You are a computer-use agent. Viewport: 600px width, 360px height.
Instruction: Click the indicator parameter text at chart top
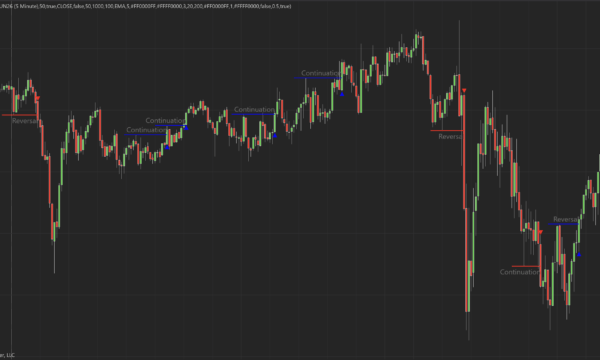tap(145, 6)
